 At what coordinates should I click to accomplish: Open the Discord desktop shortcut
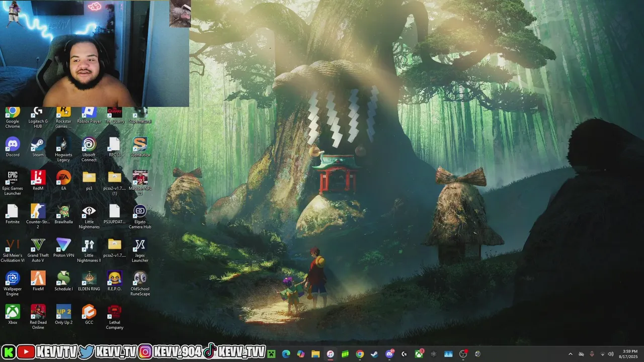(x=13, y=147)
